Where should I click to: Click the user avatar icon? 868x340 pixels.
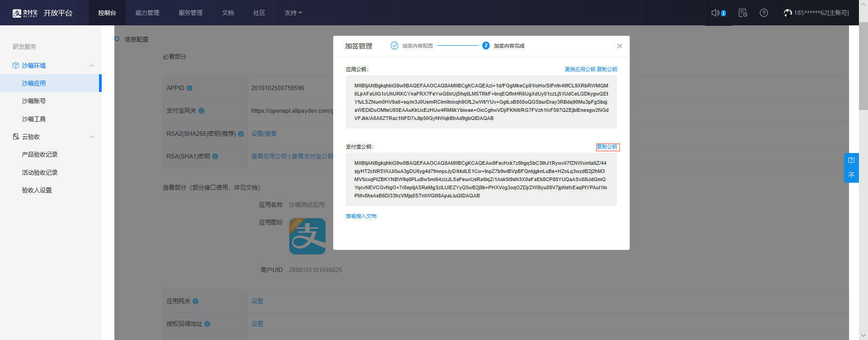788,13
